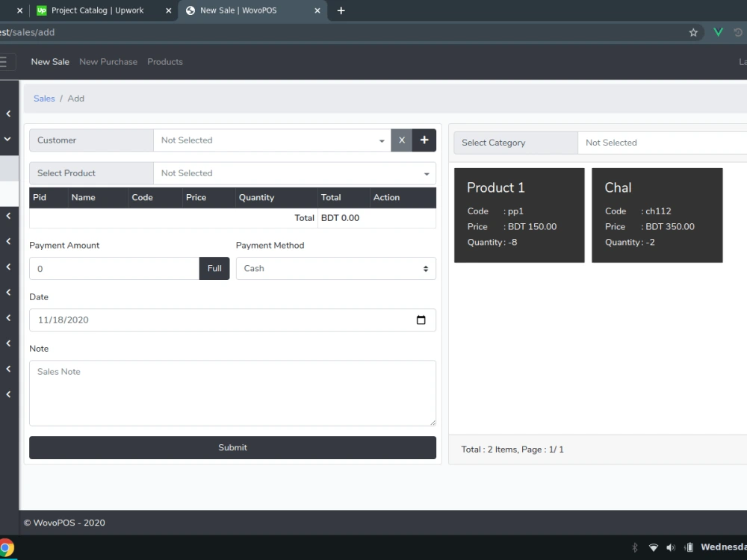
Task: Click 'Total : 2 Items, Page : 1/ 1' text
Action: click(x=512, y=449)
